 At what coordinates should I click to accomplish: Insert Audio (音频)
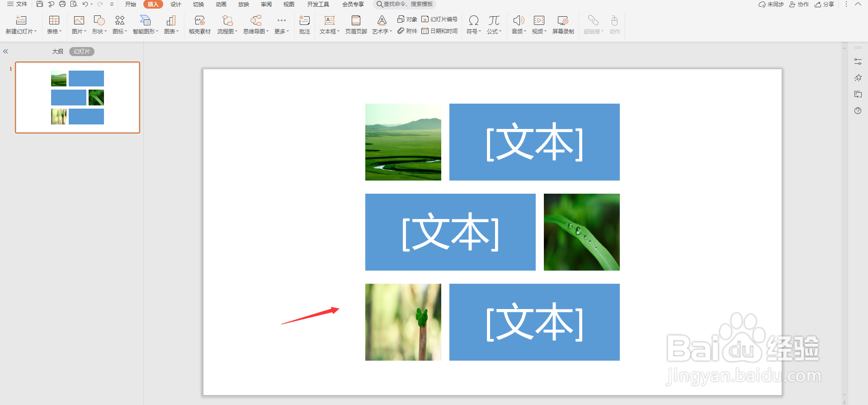(x=519, y=20)
